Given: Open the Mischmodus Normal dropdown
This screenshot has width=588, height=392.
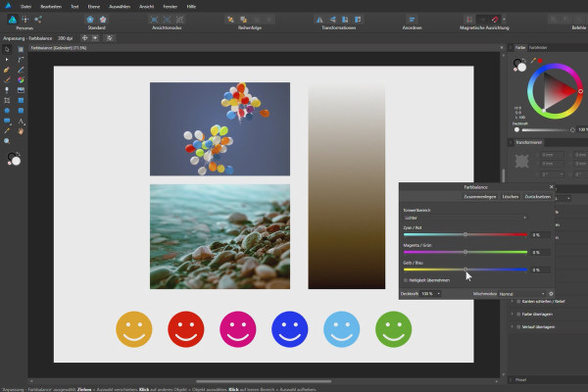Looking at the screenshot, I should point(522,294).
